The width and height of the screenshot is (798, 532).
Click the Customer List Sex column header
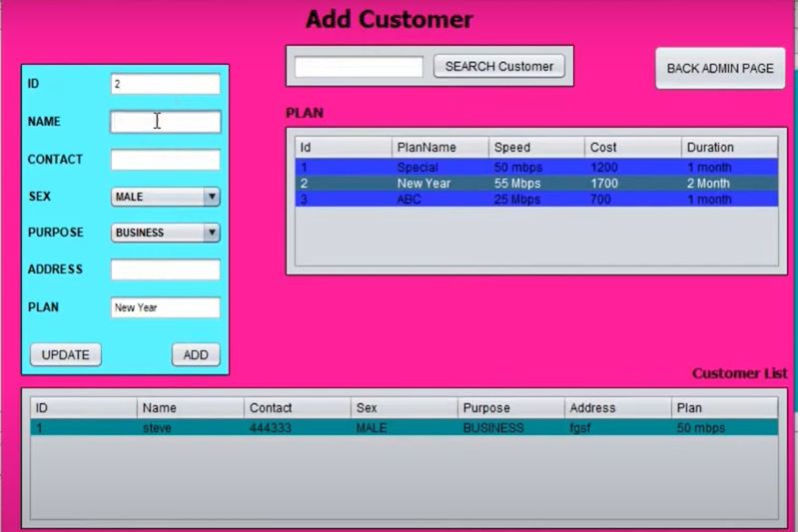coord(404,408)
